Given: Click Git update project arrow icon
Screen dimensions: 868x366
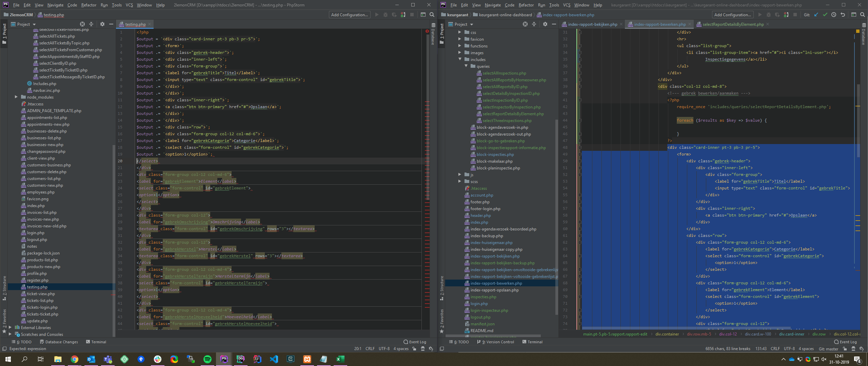Looking at the screenshot, I should coord(816,15).
